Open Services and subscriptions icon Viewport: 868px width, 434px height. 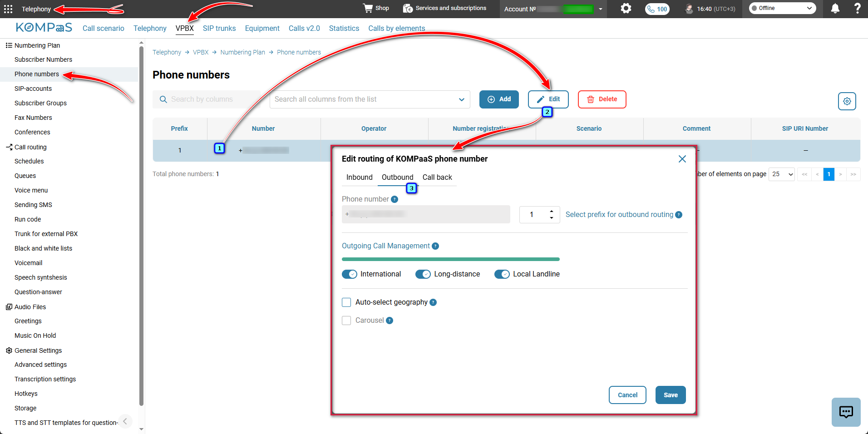pos(408,8)
